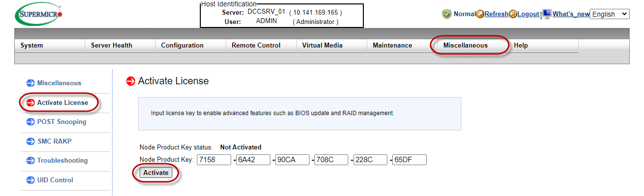
Task: Click the last product key field containing 65DF
Action: click(409, 160)
